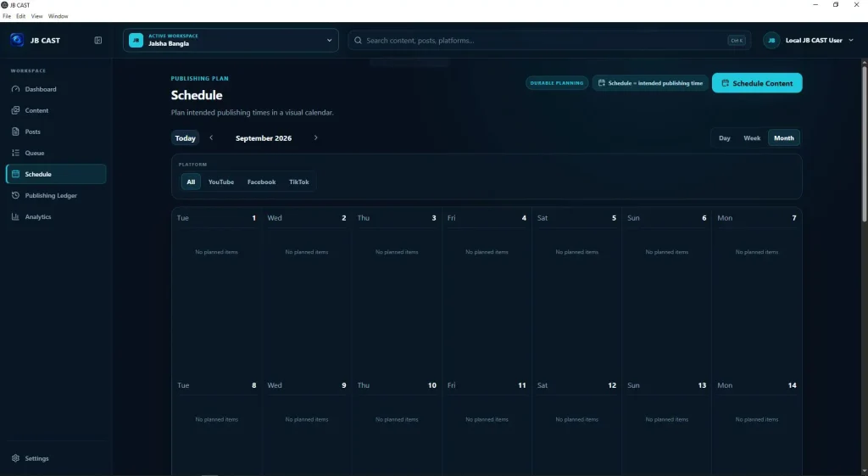The height and width of the screenshot is (476, 868).
Task: Select the Mon 14 calendar cell
Action: click(757, 425)
